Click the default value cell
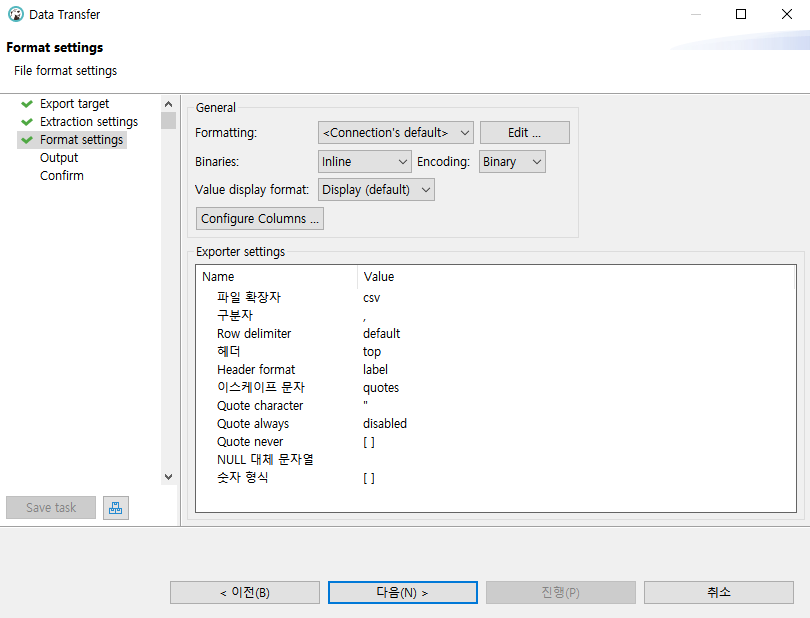The height and width of the screenshot is (618, 810). click(x=381, y=334)
